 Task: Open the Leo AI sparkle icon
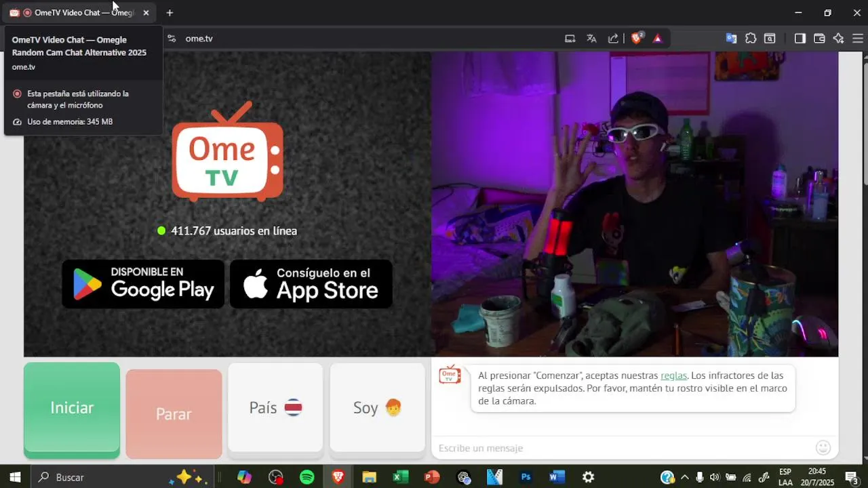838,39
